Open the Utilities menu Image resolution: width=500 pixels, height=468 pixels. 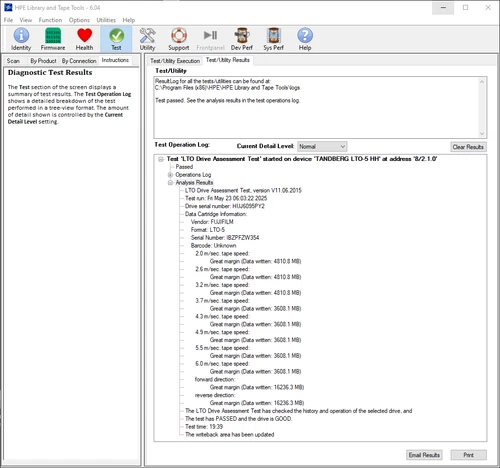pyautogui.click(x=106, y=20)
